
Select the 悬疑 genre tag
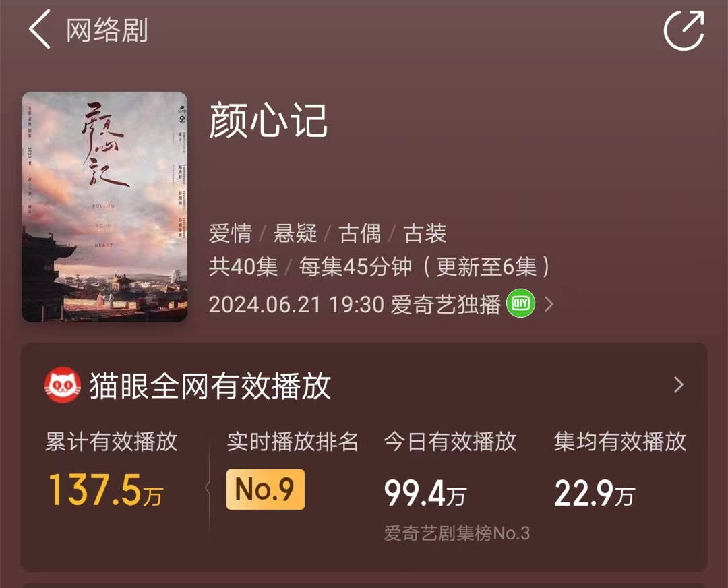pos(295,234)
